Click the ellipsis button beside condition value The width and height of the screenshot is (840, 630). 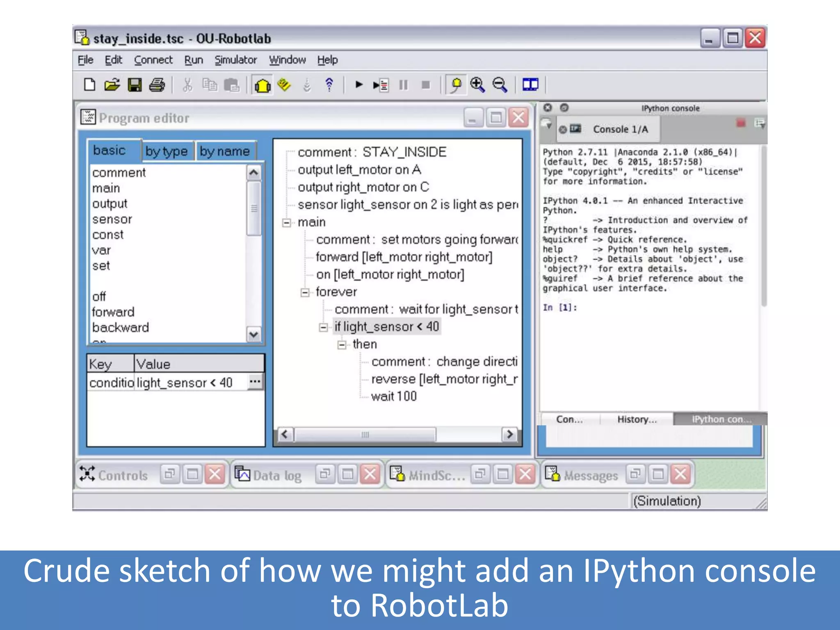click(x=255, y=382)
